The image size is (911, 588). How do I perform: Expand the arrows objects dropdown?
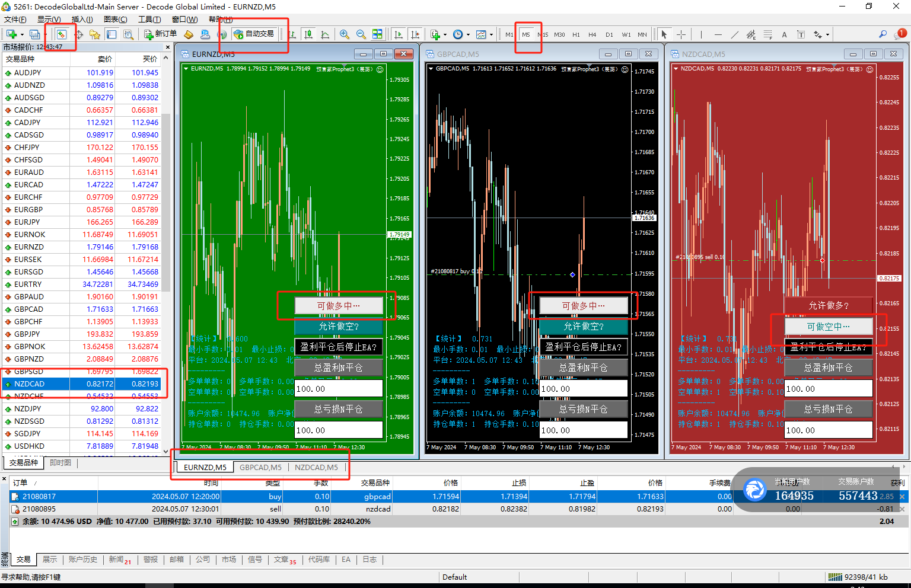pyautogui.click(x=827, y=34)
